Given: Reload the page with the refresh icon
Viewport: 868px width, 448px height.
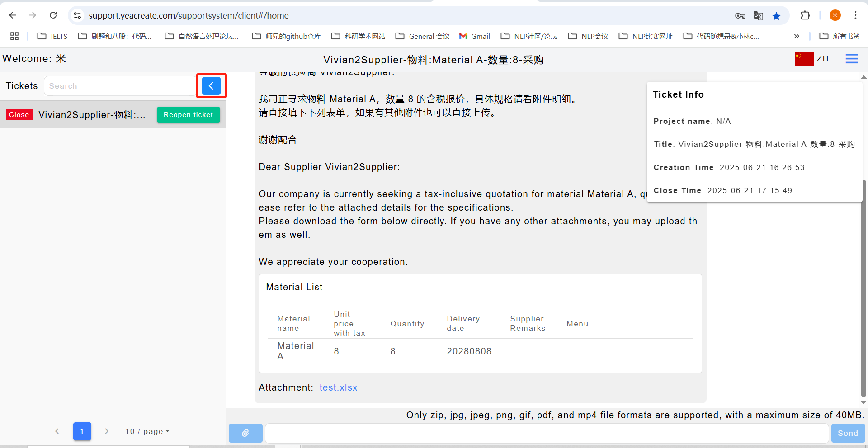Looking at the screenshot, I should 53,15.
